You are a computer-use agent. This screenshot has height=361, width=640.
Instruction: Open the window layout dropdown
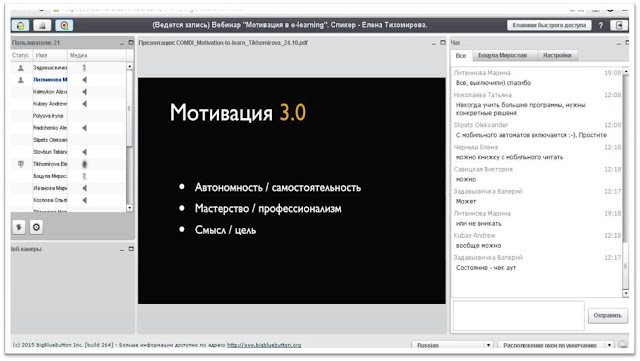point(556,345)
